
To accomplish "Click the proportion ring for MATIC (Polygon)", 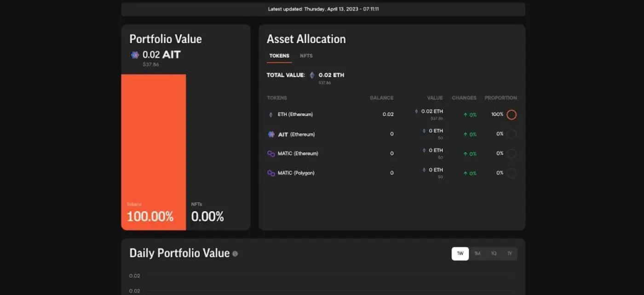I will coord(512,173).
